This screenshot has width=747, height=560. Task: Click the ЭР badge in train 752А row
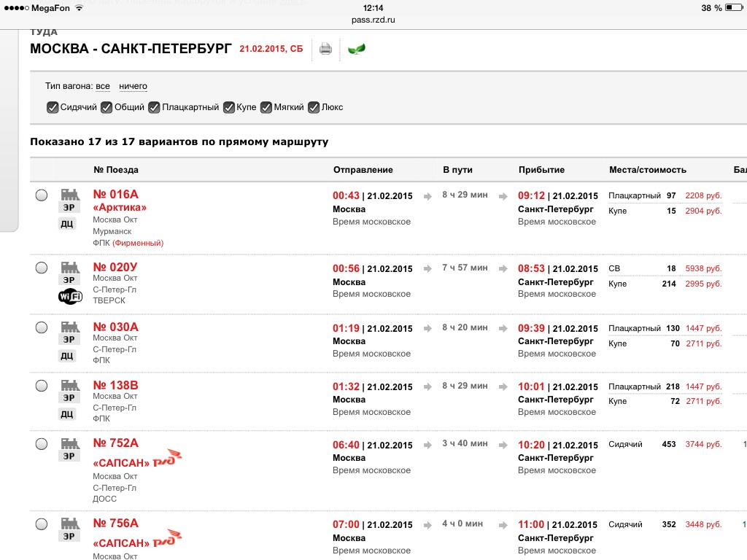pyautogui.click(x=69, y=456)
